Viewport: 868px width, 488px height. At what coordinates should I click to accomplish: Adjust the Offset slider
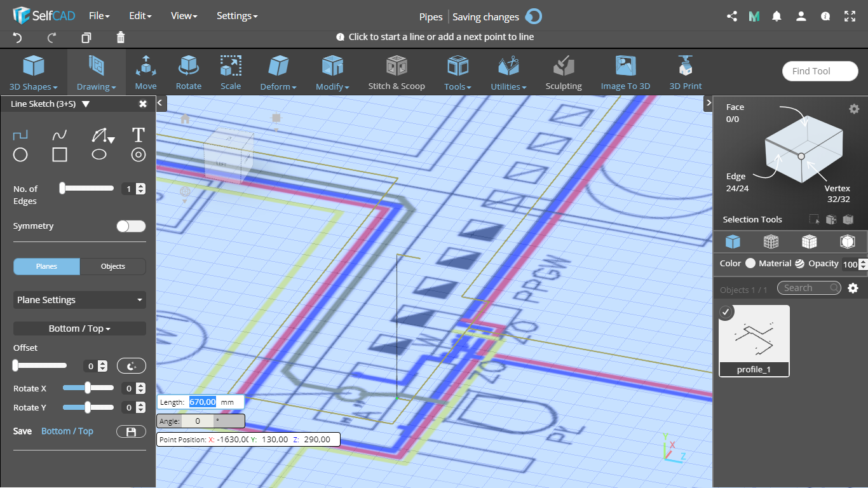pos(39,365)
